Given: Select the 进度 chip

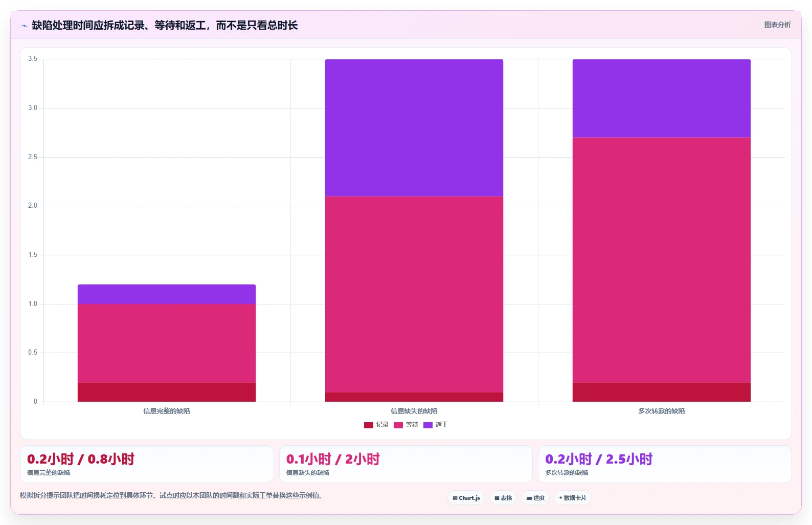Looking at the screenshot, I should point(535,498).
